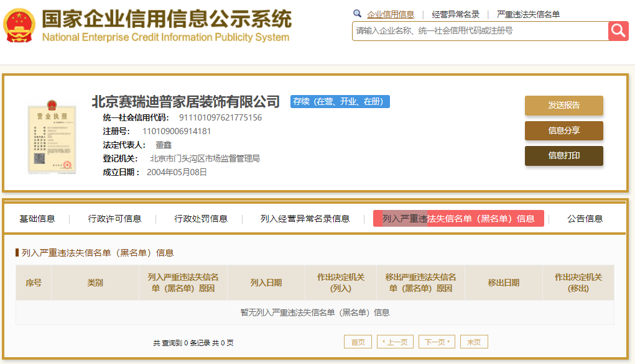This screenshot has height=364, width=635.
Task: Click the 暂无列入严重违法失信名单（黑名单）信息 message
Action: click(315, 312)
